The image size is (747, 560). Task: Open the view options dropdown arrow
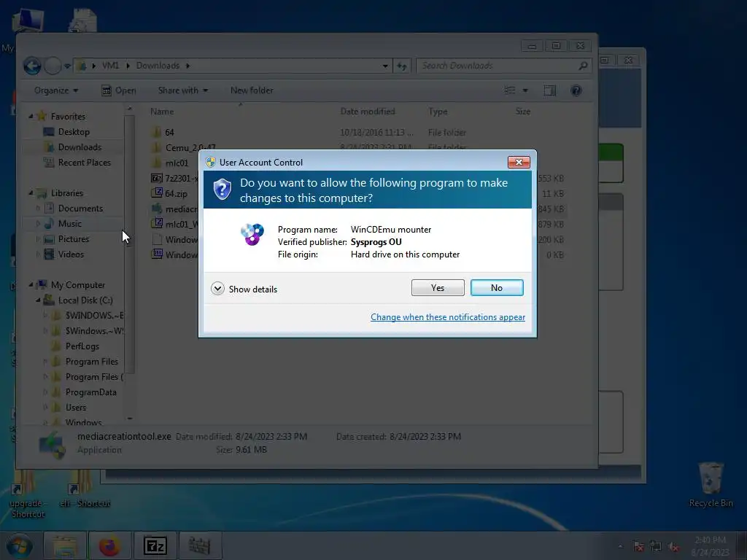(525, 90)
